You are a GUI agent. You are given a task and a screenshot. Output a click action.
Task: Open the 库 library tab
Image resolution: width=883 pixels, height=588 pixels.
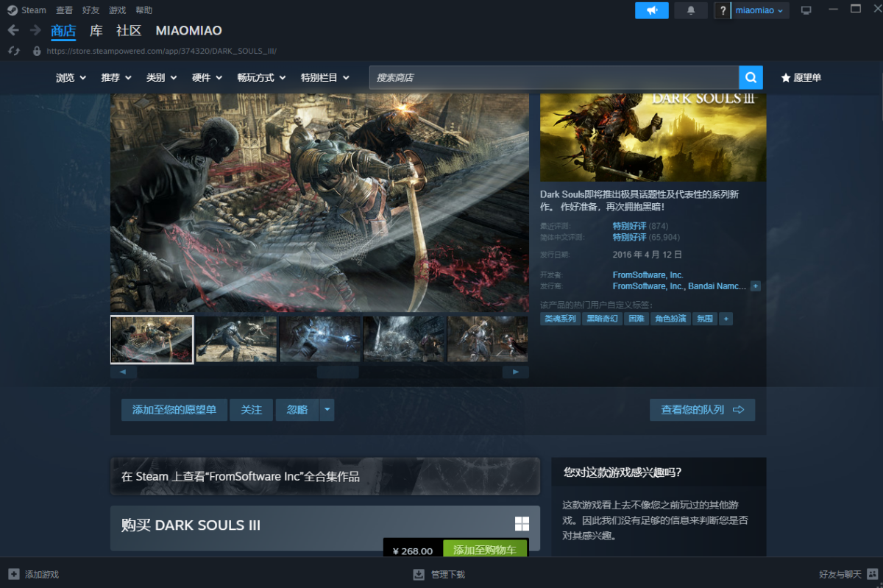pyautogui.click(x=96, y=30)
